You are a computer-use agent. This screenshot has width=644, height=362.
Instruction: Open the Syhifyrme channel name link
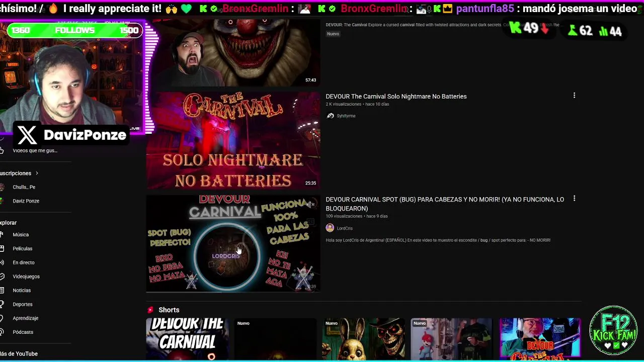coord(346,116)
